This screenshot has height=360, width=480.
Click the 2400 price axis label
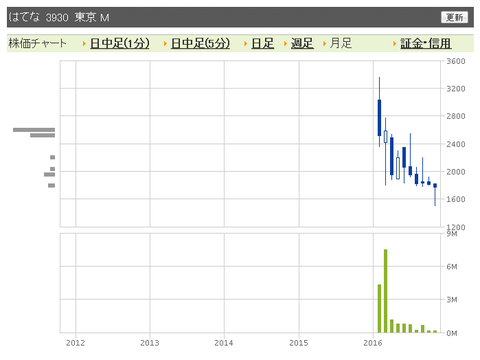coord(456,144)
